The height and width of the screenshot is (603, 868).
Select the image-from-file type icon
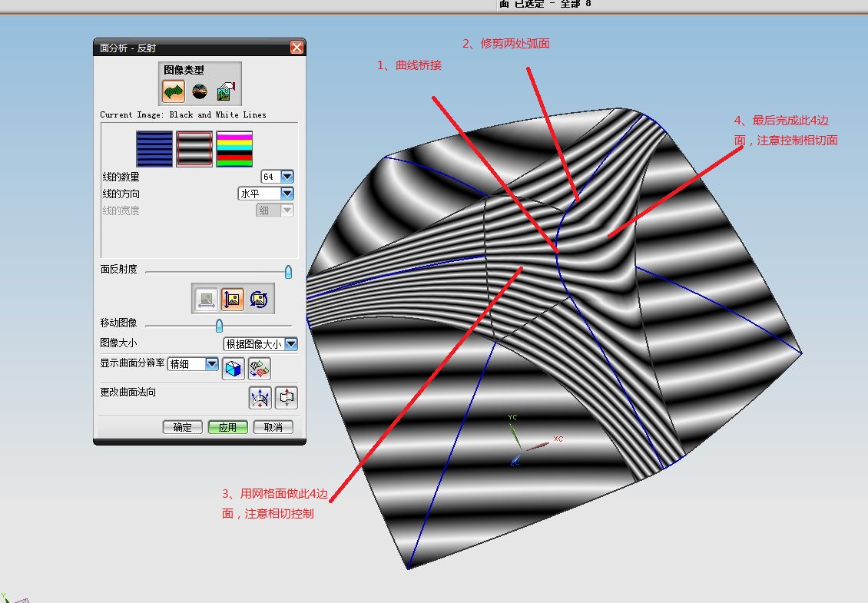(x=226, y=91)
